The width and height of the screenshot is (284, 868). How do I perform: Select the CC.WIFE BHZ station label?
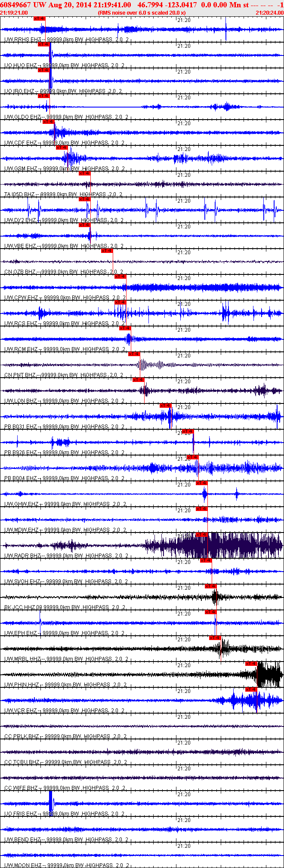click(22, 788)
